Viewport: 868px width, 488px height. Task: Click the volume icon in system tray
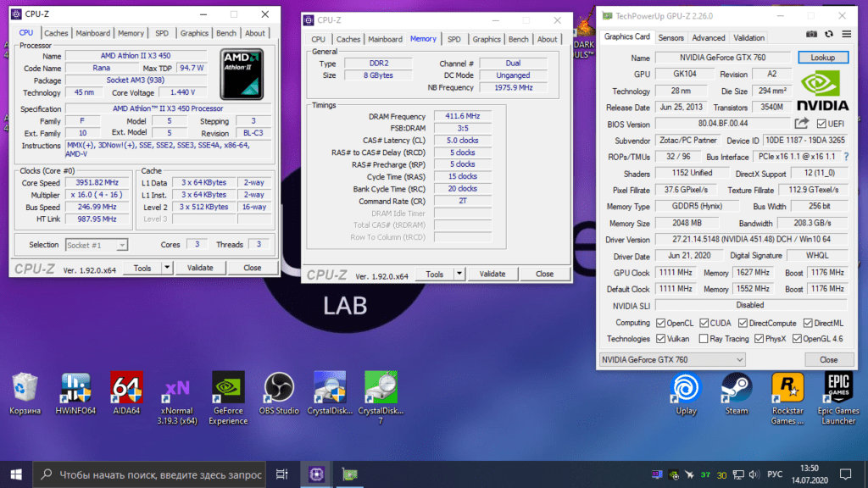pyautogui.click(x=754, y=474)
